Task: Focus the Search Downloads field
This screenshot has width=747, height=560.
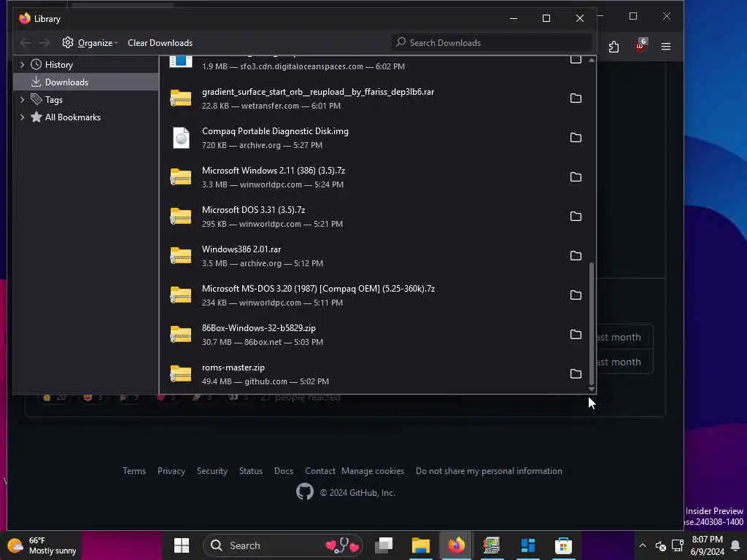Action: coord(492,43)
